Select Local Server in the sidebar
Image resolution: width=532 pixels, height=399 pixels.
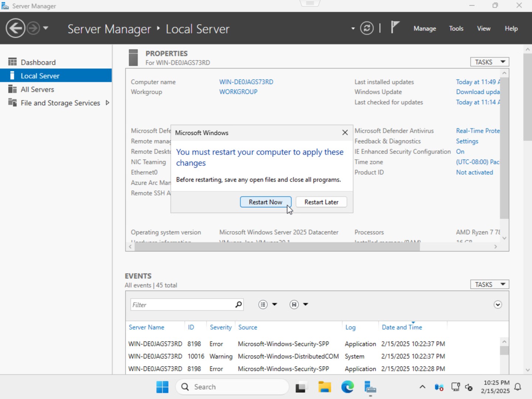point(56,76)
